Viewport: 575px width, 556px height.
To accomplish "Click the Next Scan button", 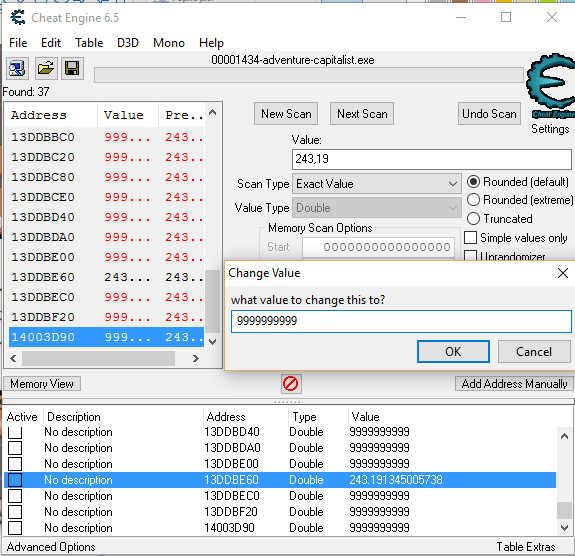I will pyautogui.click(x=362, y=114).
